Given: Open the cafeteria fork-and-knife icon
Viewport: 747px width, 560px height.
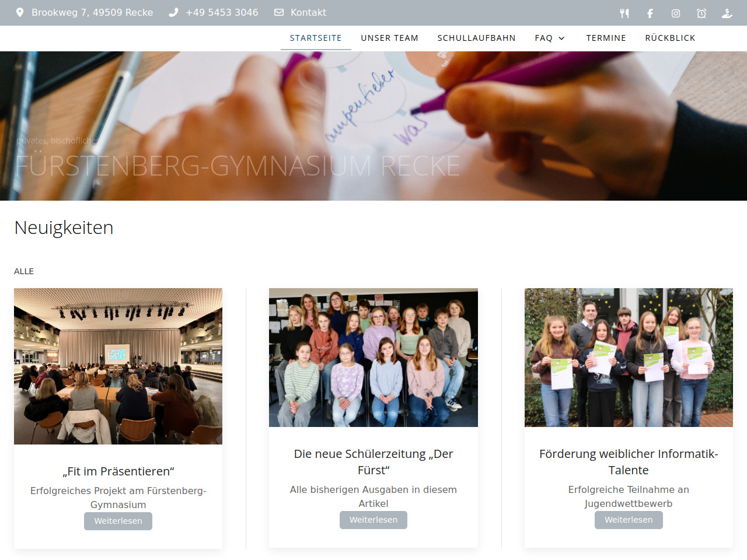Looking at the screenshot, I should coord(624,13).
